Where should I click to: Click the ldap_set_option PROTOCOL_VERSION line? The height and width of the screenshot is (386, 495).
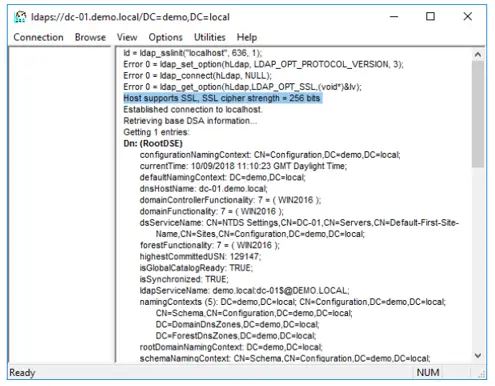pos(263,64)
